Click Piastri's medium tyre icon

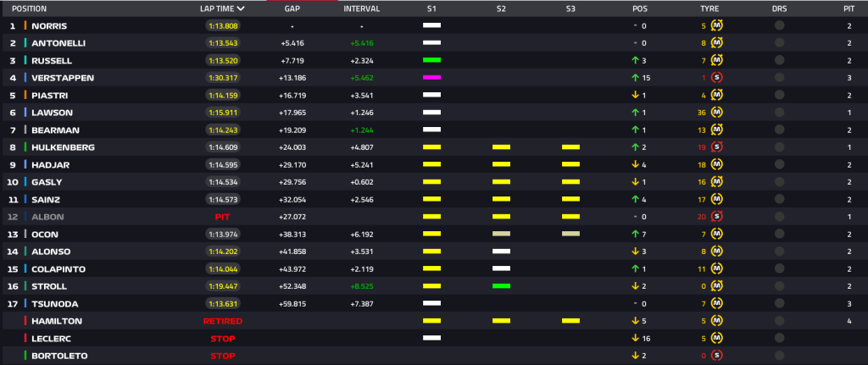[x=717, y=95]
